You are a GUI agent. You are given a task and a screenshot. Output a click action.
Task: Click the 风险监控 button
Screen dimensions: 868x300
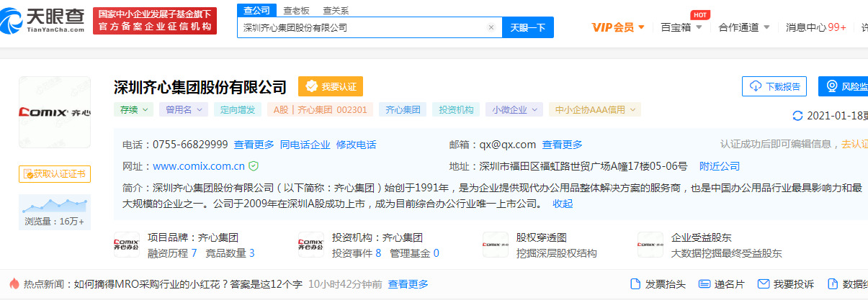[x=844, y=86]
